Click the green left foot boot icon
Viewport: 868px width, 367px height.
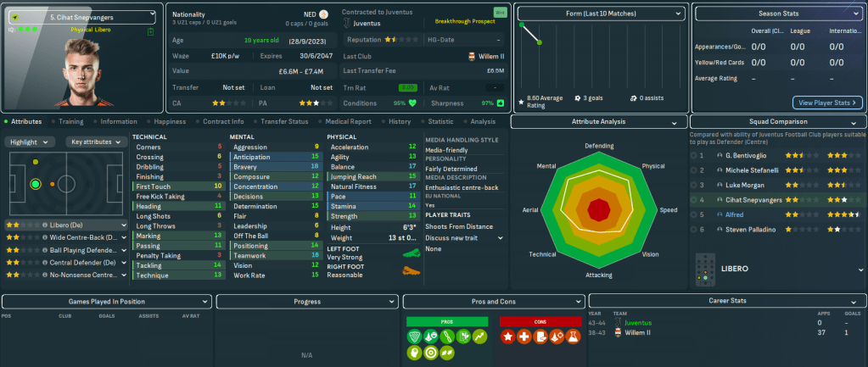pos(410,254)
